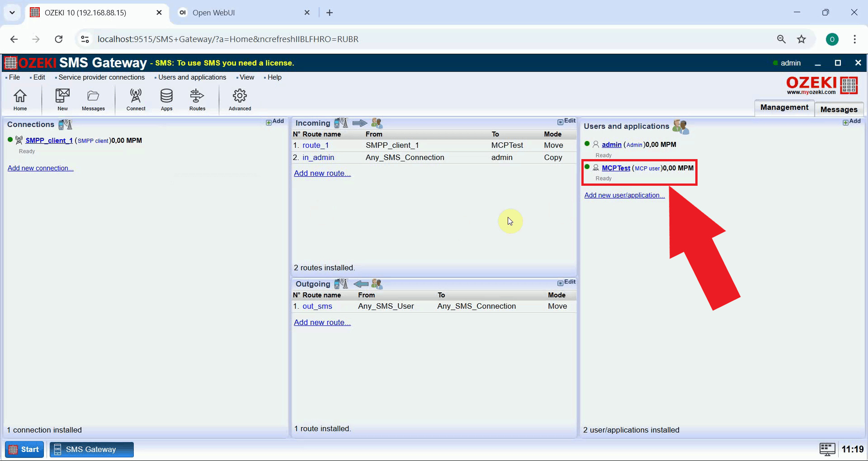868x461 pixels.
Task: Click the admin user person icon
Action: tap(596, 144)
